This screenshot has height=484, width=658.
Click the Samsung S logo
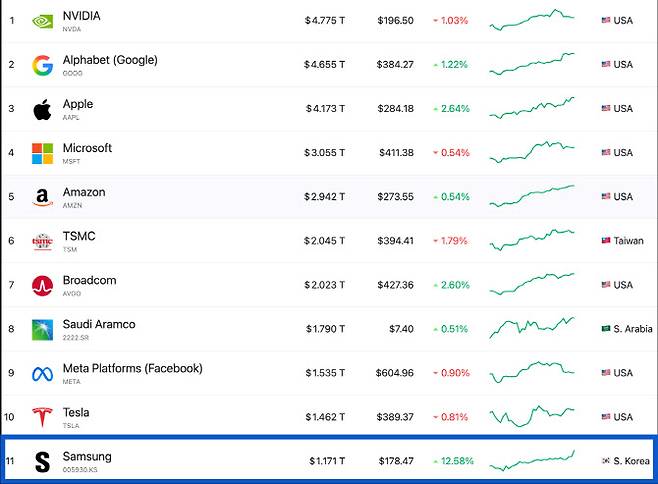(42, 462)
